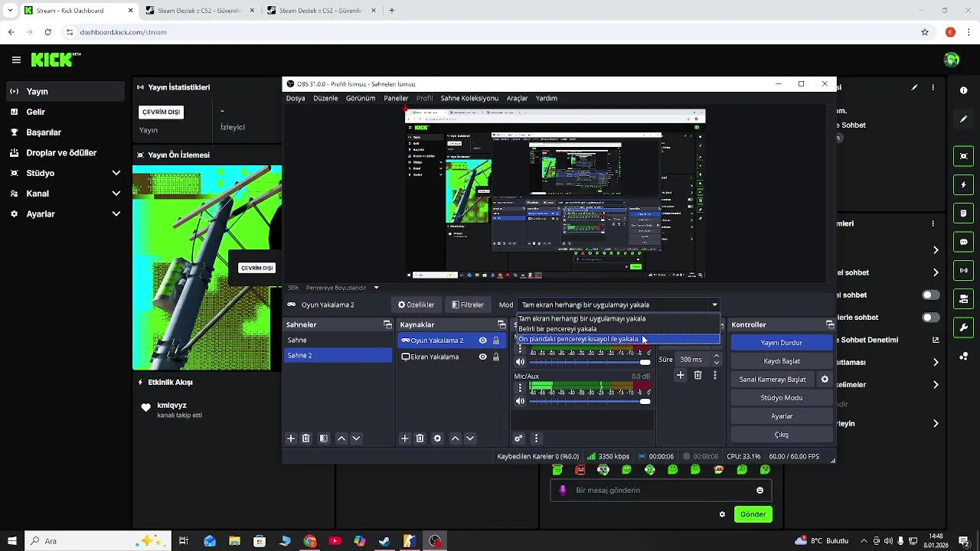Click lightning bolt icon in Kick right rail
The width and height of the screenshot is (980, 551).
[963, 185]
